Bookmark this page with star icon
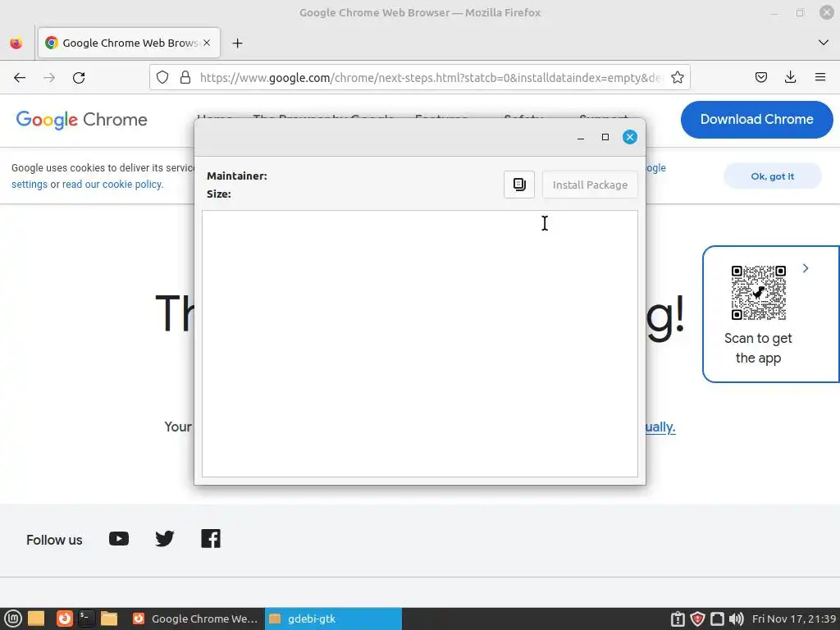This screenshot has width=840, height=630. [677, 78]
